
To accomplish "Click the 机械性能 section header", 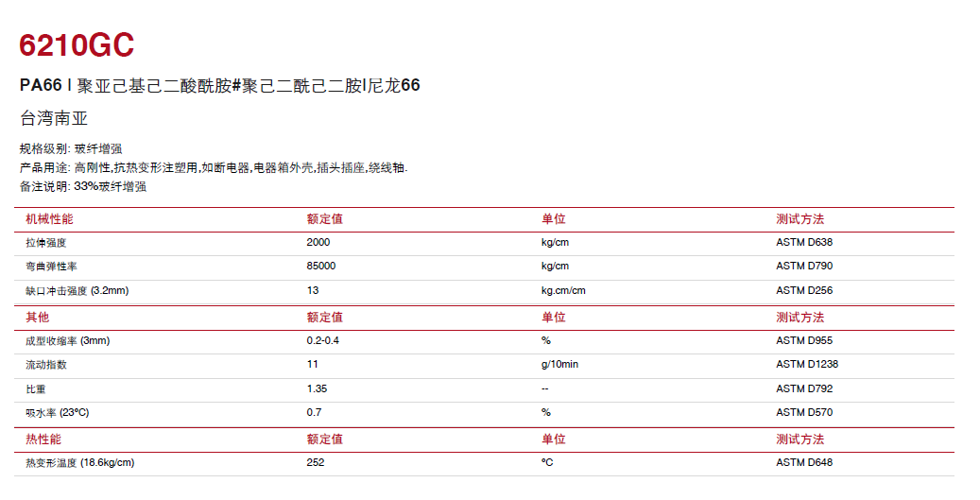I will pos(49,218).
